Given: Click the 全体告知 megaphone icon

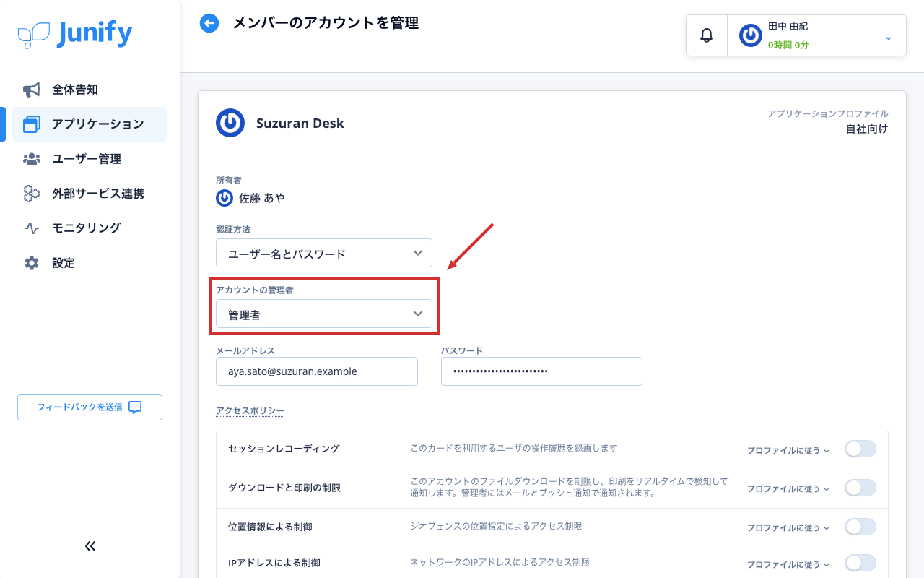Looking at the screenshot, I should click(x=32, y=90).
